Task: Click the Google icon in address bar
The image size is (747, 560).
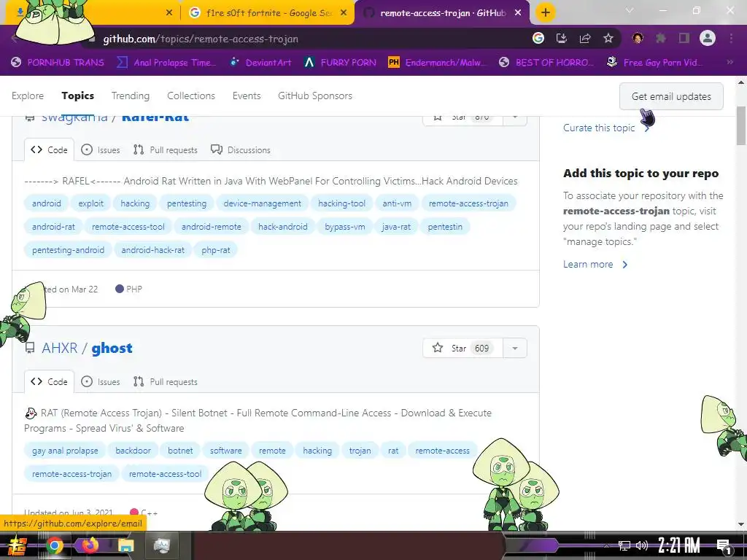Action: tap(538, 38)
